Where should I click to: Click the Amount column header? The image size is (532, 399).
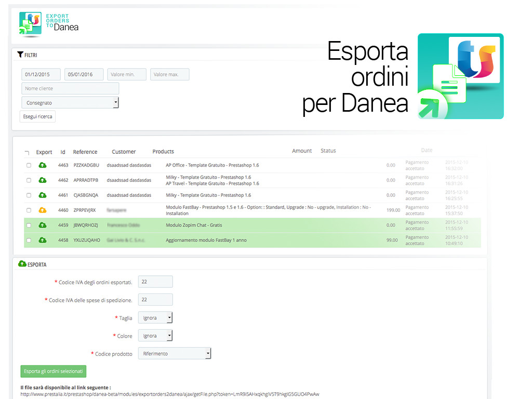[x=302, y=151]
